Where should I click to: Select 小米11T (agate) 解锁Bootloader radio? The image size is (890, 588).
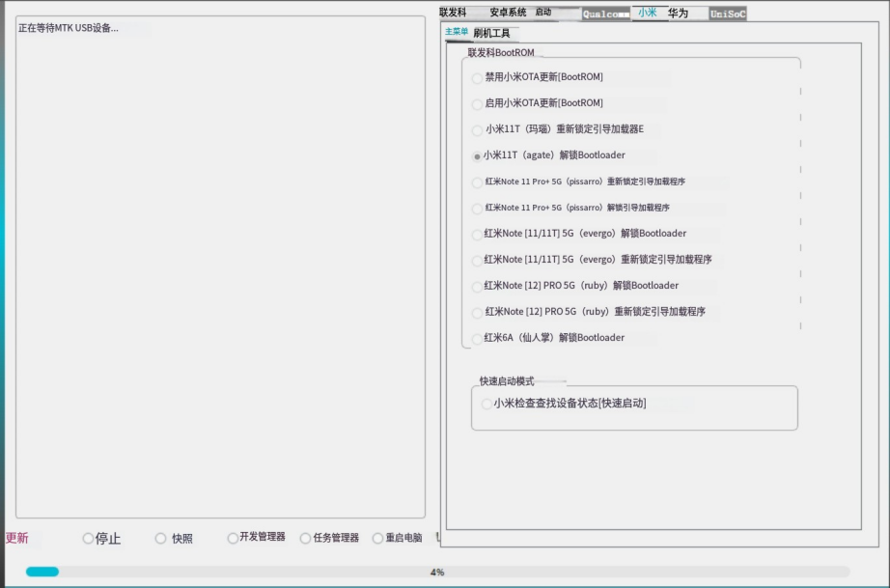coord(549,155)
